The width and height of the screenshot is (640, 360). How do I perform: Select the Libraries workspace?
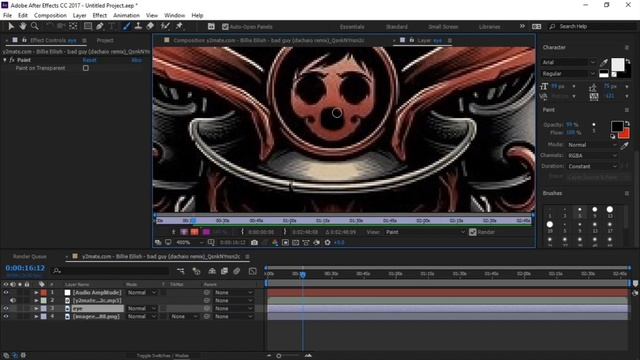[489, 27]
